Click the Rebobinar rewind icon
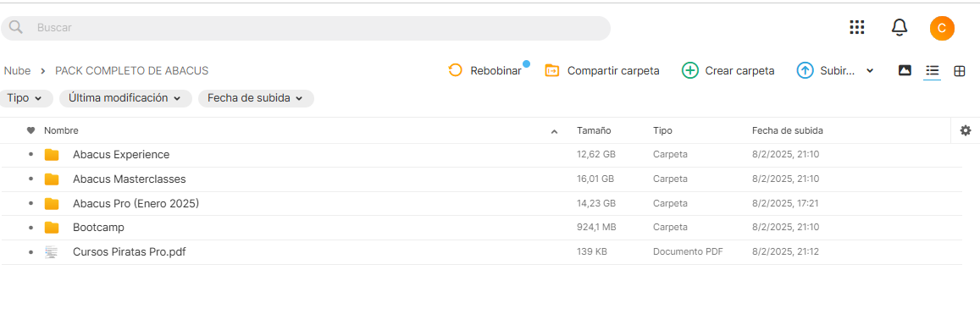The height and width of the screenshot is (314, 980). point(455,70)
